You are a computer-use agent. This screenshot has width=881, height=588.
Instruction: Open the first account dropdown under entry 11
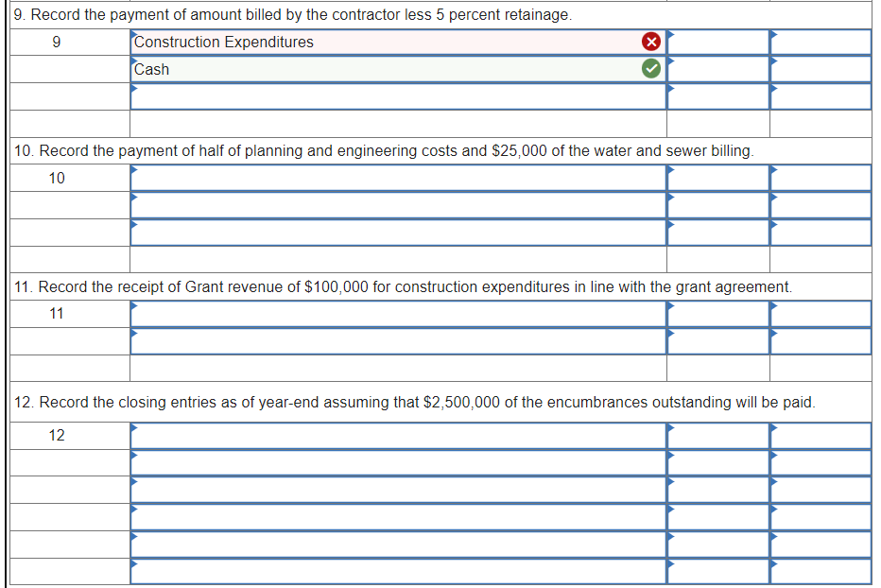pyautogui.click(x=397, y=312)
